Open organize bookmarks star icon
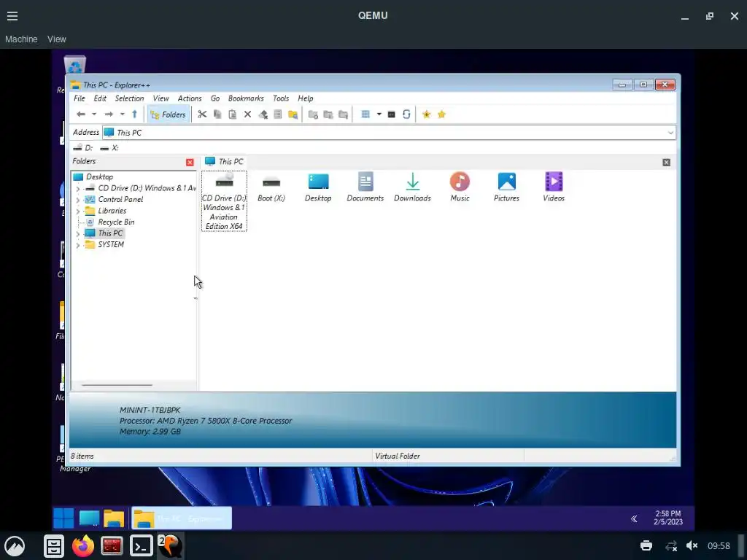Screen dimensions: 747x560 [441, 114]
